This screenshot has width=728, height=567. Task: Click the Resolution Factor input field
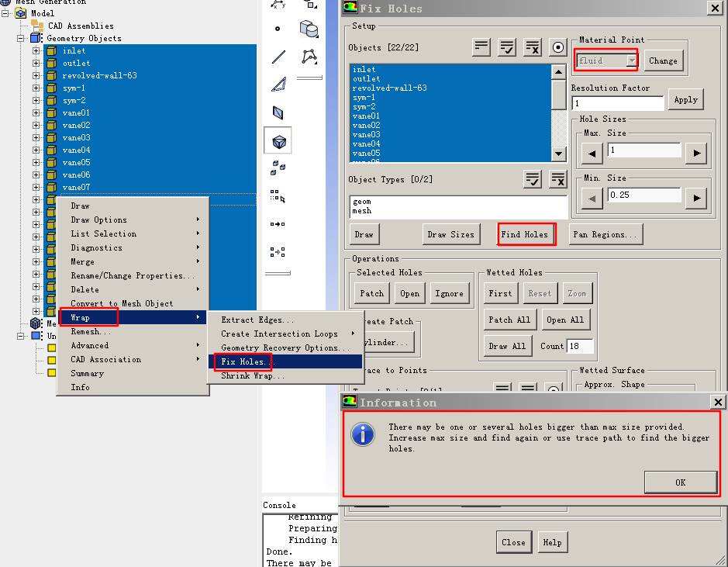coord(618,103)
